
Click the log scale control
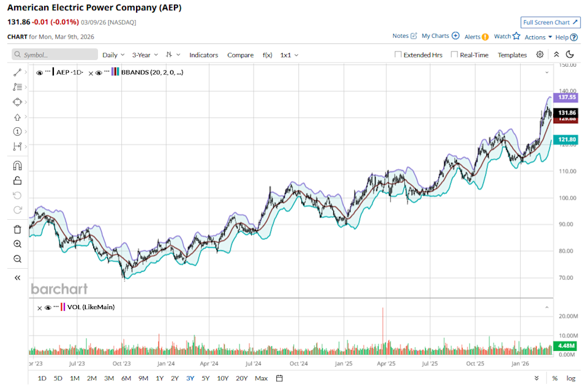click(x=570, y=378)
